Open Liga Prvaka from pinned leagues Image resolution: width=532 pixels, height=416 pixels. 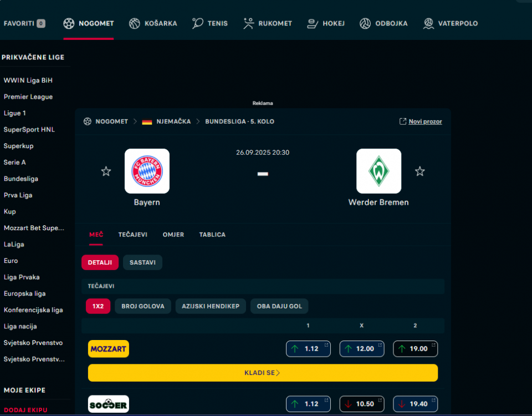pos(22,277)
